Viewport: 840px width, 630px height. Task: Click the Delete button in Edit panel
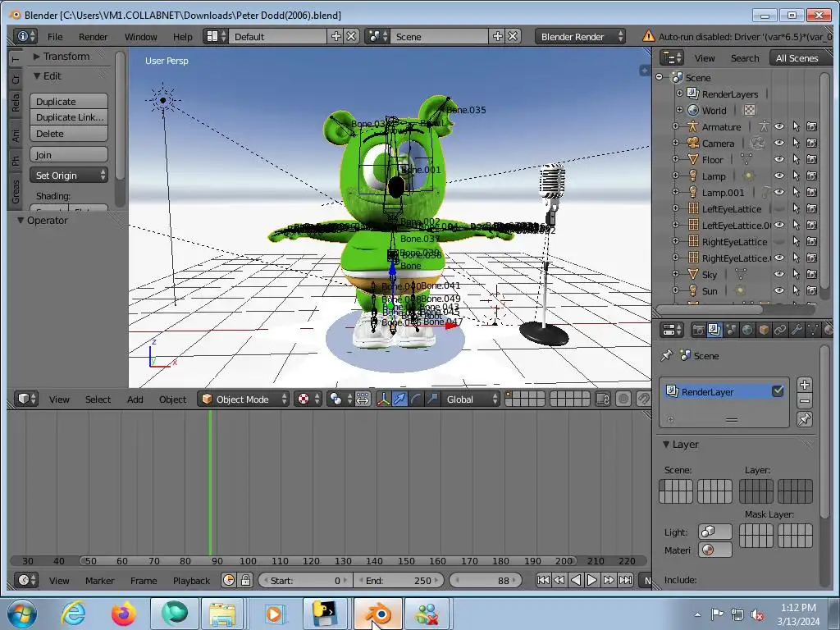69,134
